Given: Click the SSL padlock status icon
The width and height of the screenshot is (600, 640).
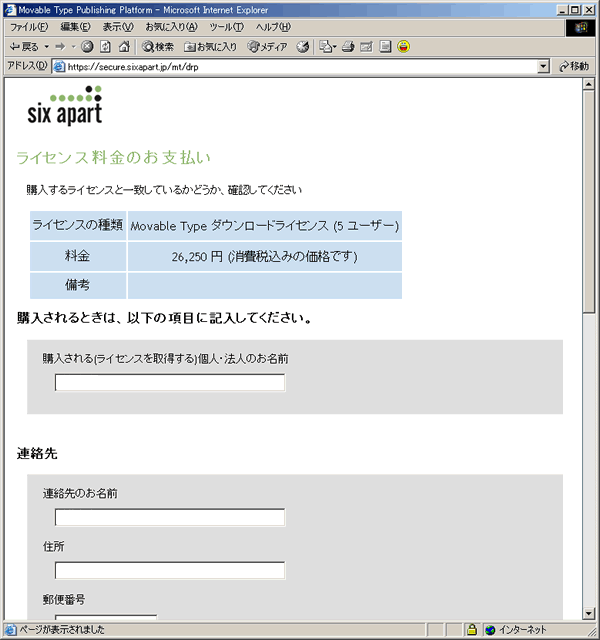Looking at the screenshot, I should coord(472,630).
